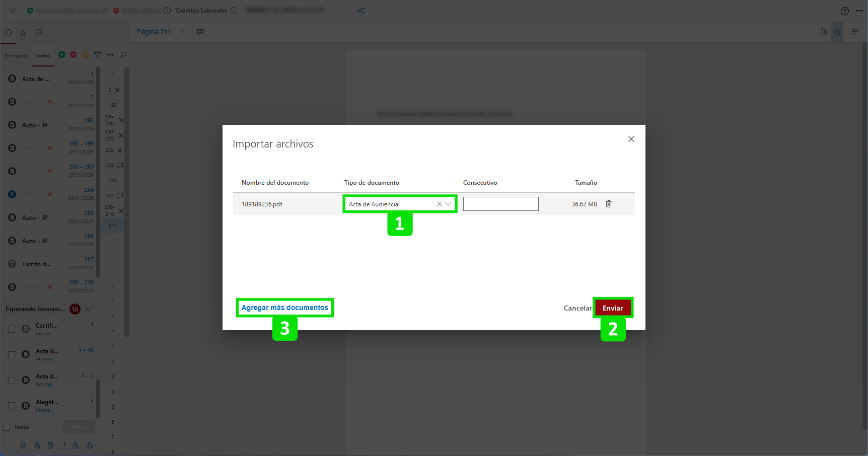Delete the 189189236.pdf file with trash icon
The height and width of the screenshot is (456, 868).
click(x=608, y=204)
